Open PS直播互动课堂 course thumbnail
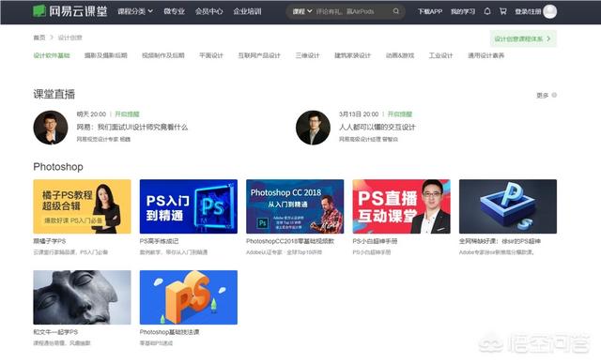601x364 pixels. pyautogui.click(x=401, y=206)
